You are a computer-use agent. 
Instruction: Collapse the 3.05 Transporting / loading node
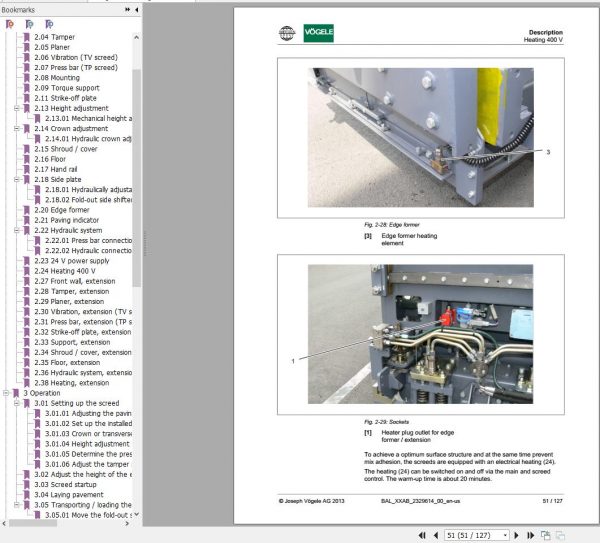pyautogui.click(x=16, y=505)
